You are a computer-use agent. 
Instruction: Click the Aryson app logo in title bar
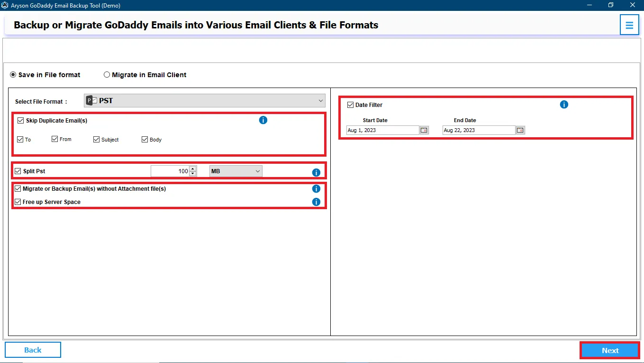[x=5, y=5]
